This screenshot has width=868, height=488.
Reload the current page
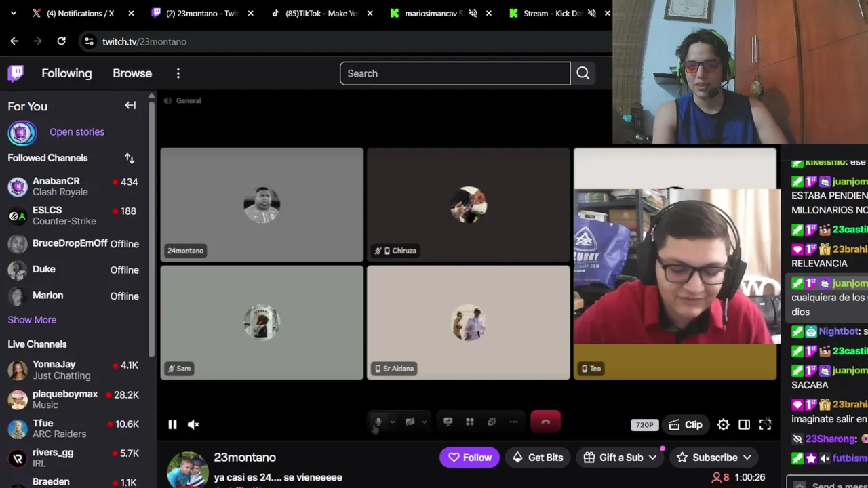61,41
